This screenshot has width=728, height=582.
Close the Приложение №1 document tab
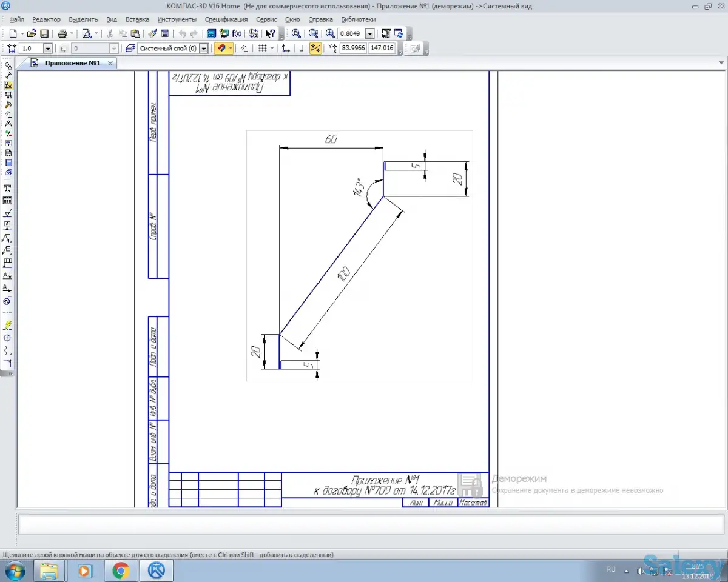110,63
